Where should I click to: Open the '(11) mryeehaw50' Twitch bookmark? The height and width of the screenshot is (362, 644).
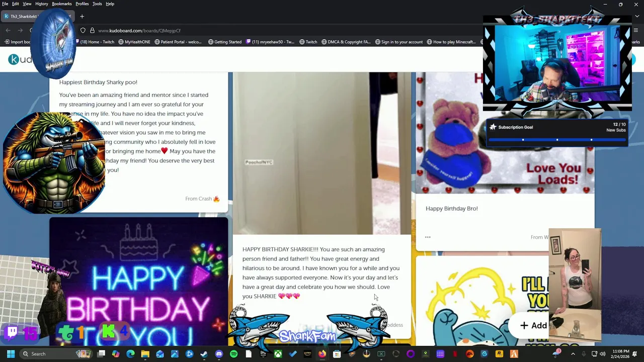tap(270, 42)
